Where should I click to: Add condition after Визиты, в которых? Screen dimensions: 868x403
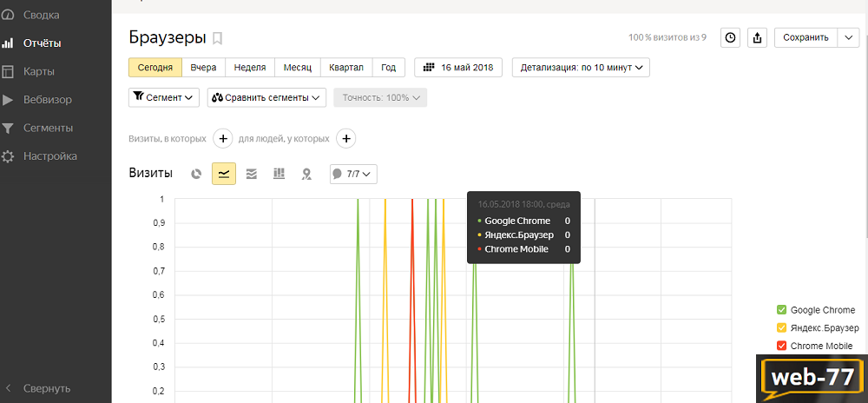pos(222,138)
